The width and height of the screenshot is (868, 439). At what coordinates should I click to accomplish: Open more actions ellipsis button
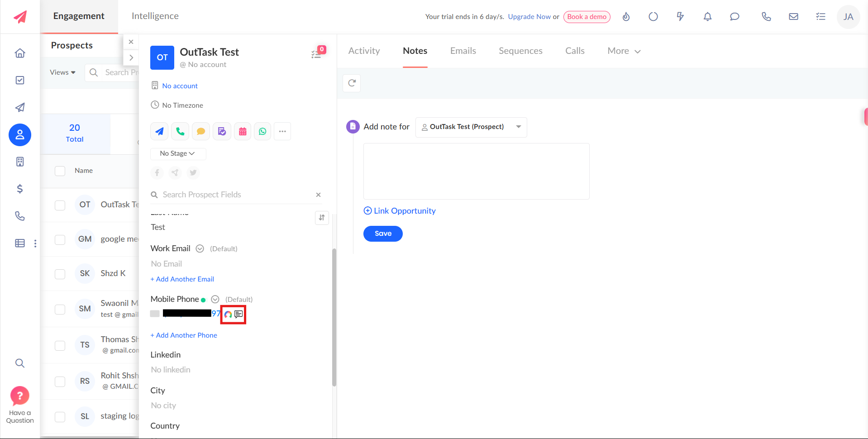(x=282, y=131)
